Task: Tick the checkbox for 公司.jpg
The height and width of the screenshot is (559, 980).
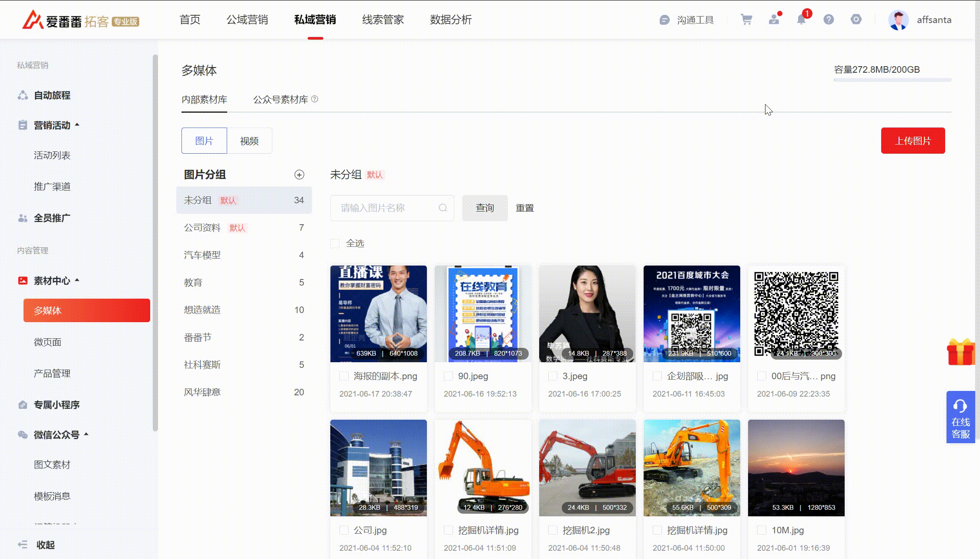Action: 344,530
